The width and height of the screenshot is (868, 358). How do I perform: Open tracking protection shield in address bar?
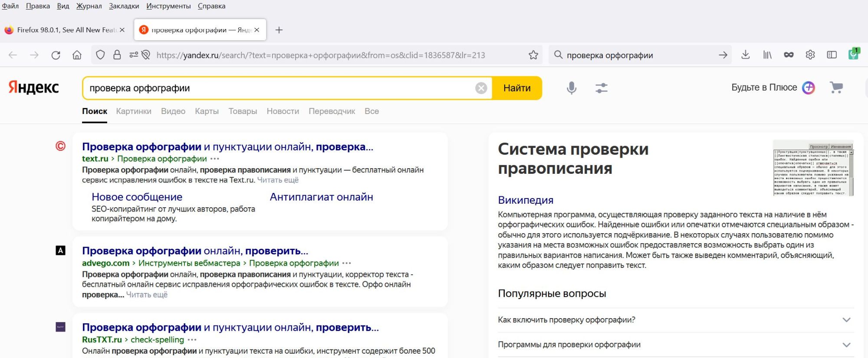100,55
